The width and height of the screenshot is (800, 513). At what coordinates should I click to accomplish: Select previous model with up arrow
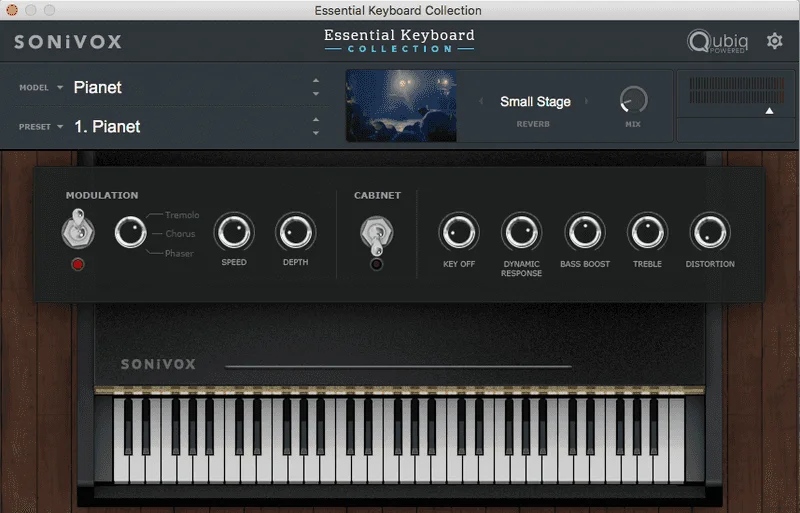coord(316,81)
